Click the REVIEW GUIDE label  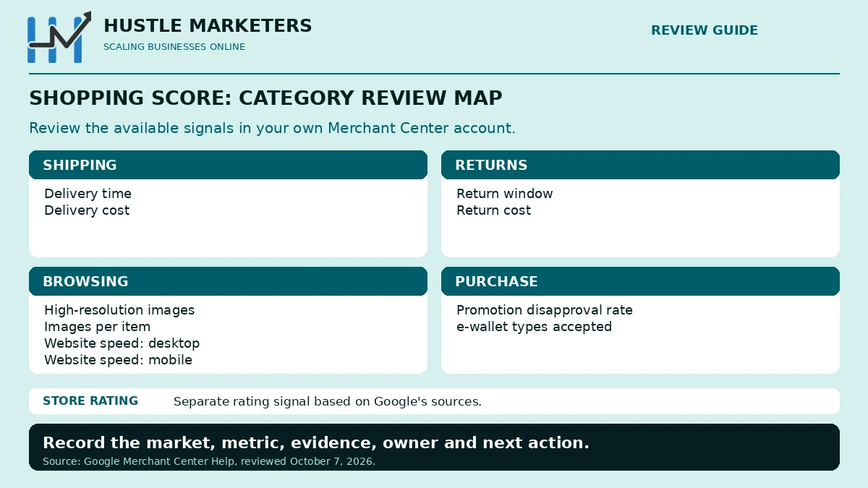pos(705,30)
